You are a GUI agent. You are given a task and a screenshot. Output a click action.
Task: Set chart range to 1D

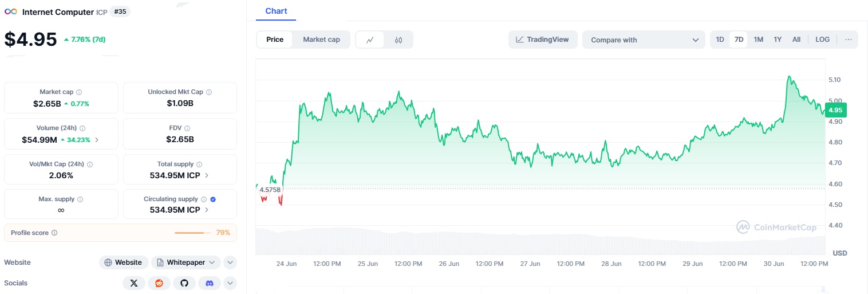[720, 40]
